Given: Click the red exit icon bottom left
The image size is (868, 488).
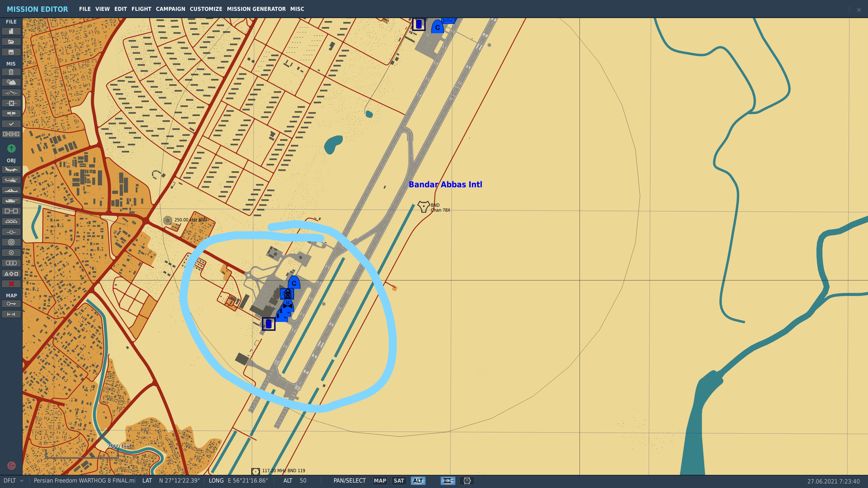Looking at the screenshot, I should click(11, 466).
